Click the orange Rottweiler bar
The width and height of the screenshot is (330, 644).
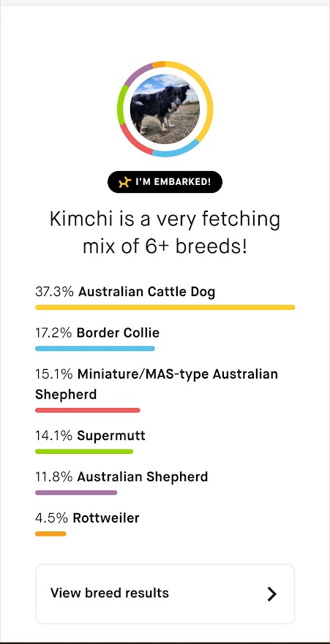[50, 534]
